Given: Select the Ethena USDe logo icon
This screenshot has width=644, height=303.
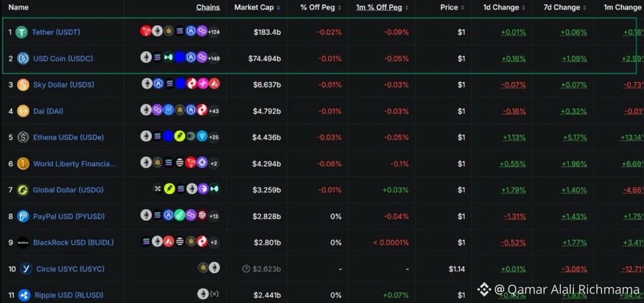Looking at the screenshot, I should tap(23, 137).
